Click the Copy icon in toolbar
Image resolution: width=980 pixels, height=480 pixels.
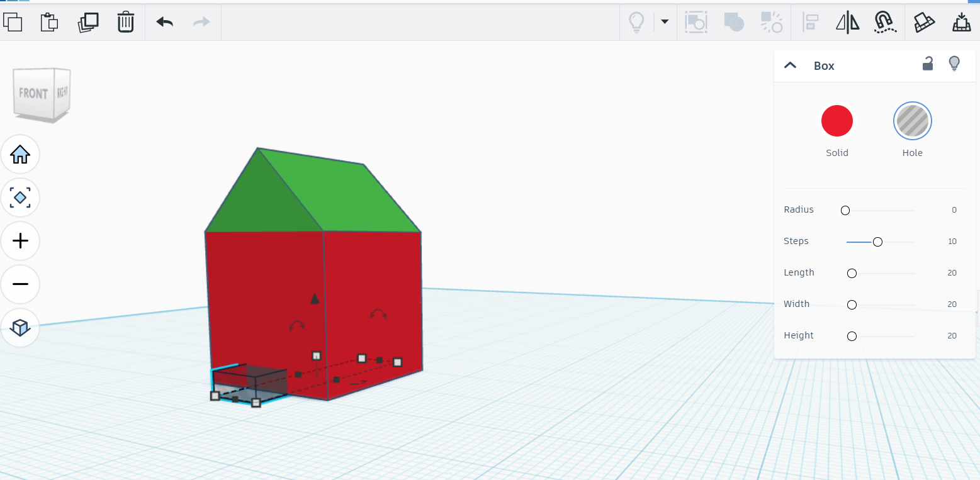[13, 22]
